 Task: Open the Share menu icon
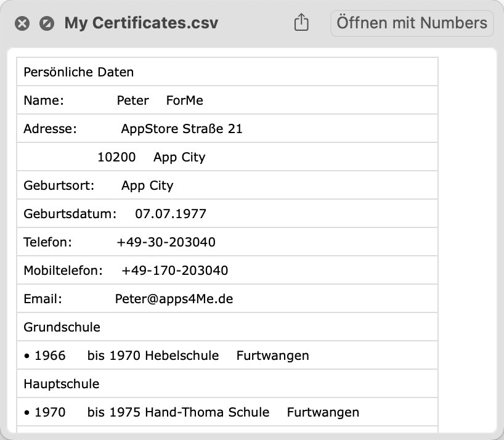point(301,23)
